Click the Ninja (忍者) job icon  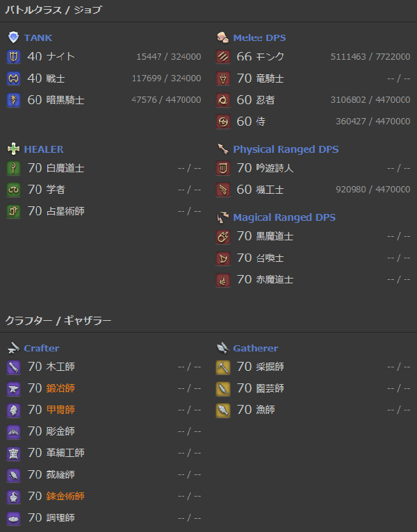click(223, 100)
